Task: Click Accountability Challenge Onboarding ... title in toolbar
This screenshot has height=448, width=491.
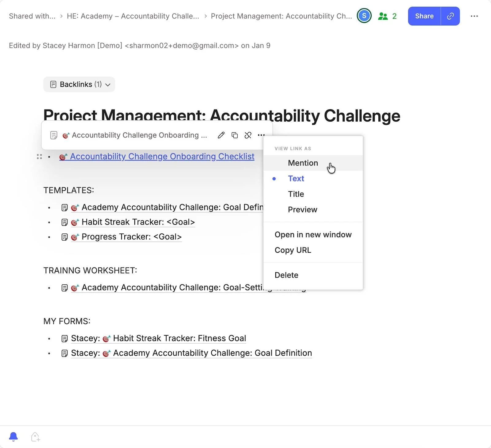Action: click(139, 135)
